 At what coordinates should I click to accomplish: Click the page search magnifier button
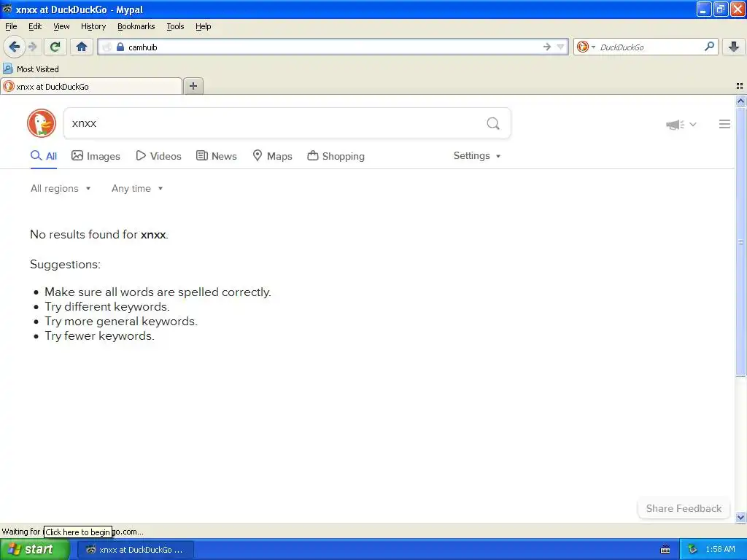[493, 124]
